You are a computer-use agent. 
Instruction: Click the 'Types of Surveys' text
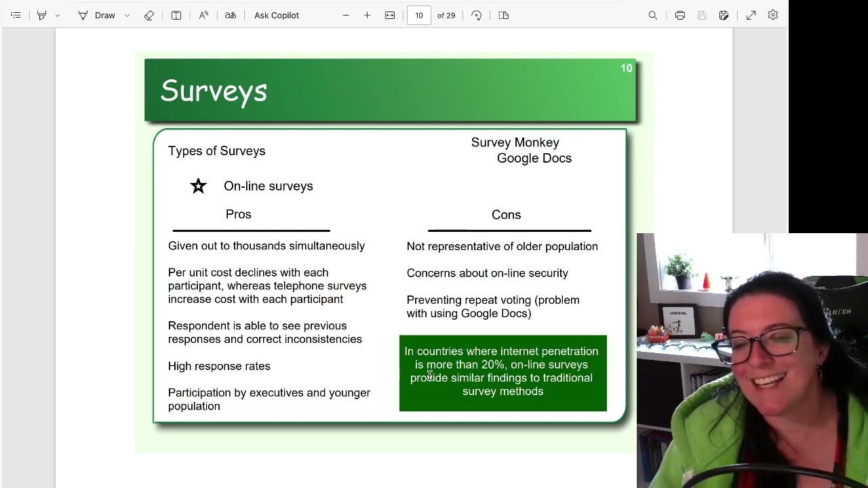(x=217, y=151)
